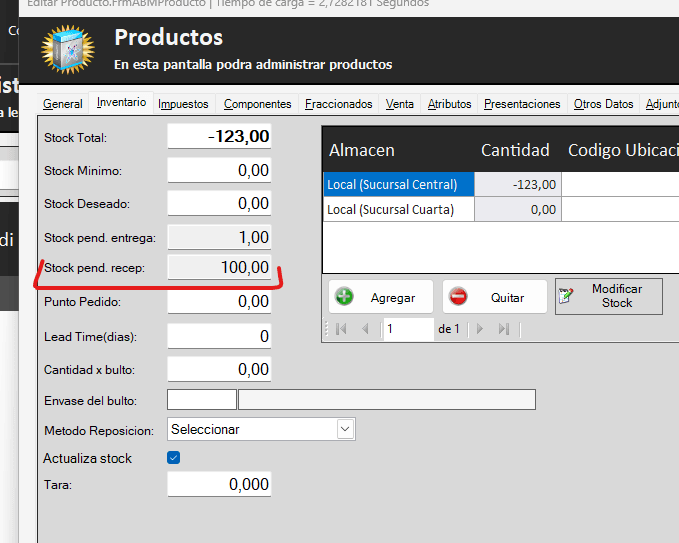Click the Stock Minimo input field
The image size is (679, 543).
tap(219, 171)
